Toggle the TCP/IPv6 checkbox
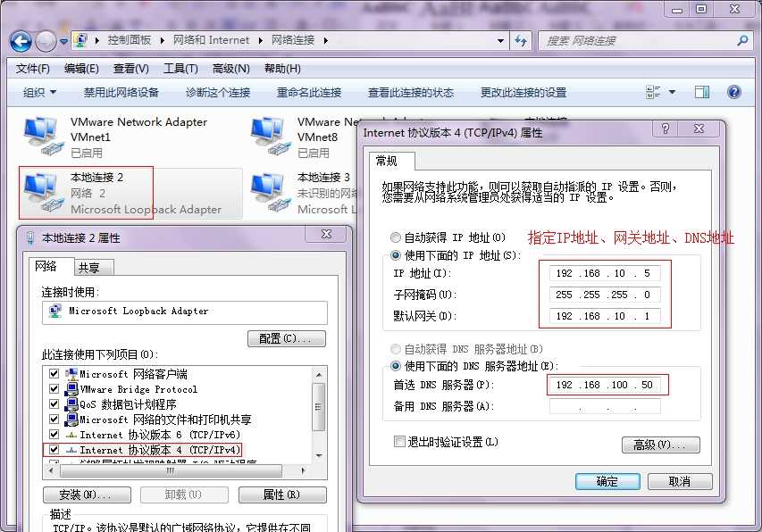This screenshot has height=532, width=762. (x=54, y=434)
